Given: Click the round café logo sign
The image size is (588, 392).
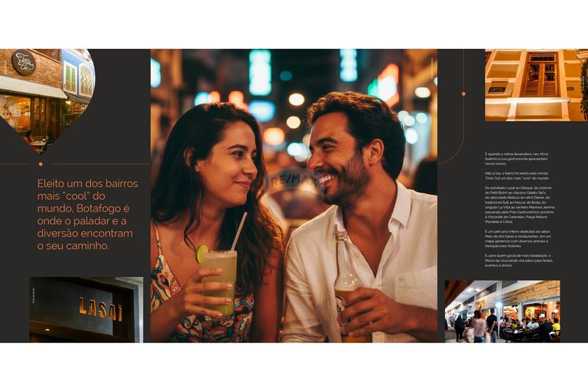Looking at the screenshot, I should [24, 62].
